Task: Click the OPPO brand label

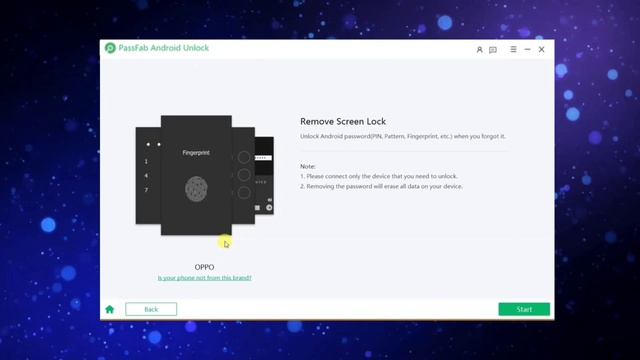Action: 204,267
